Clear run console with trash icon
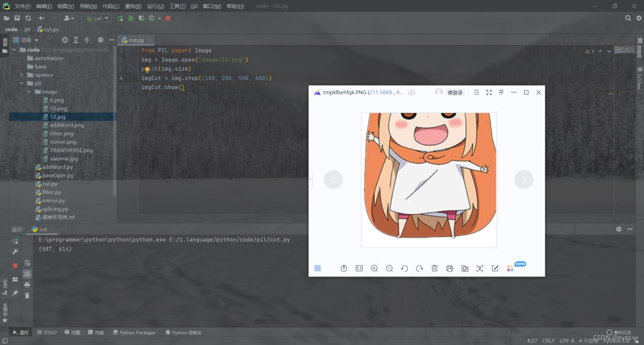Viewport: 644px width, 345px height. [27, 296]
